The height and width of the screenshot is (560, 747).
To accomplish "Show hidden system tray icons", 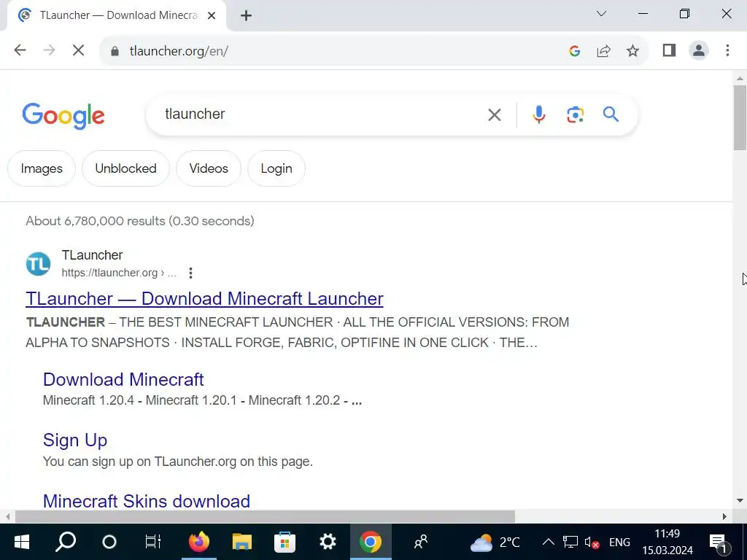I will [x=549, y=542].
